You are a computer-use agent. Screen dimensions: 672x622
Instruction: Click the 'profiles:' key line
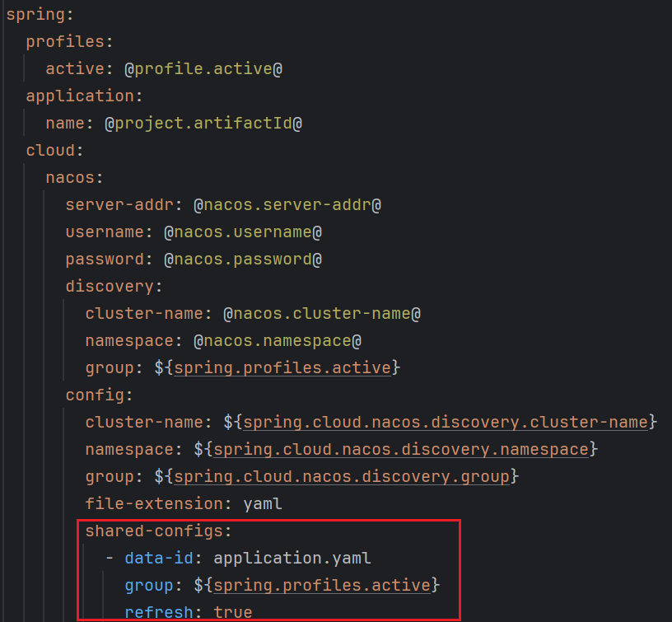(69, 42)
